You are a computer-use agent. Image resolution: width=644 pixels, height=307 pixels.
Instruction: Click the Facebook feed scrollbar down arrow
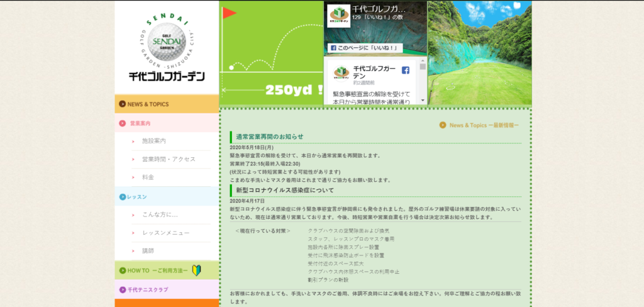pos(423,101)
